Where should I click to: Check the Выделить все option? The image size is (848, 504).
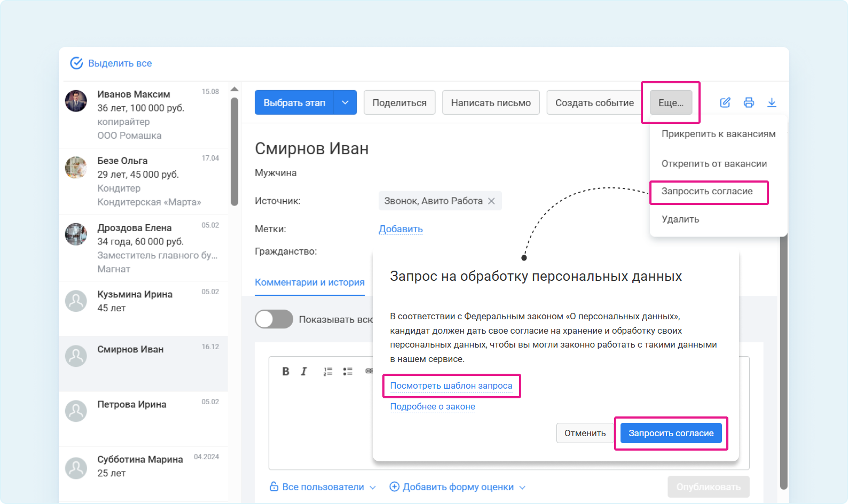77,63
